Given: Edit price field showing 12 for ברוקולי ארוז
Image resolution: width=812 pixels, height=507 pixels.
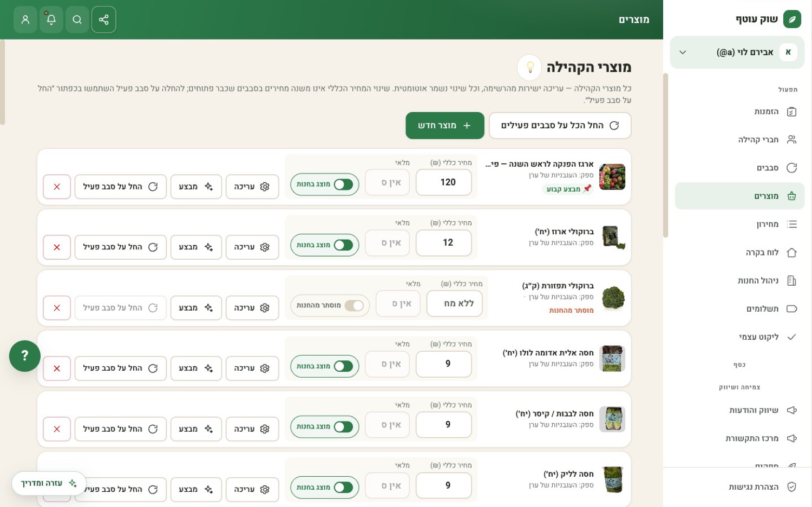Looking at the screenshot, I should (x=444, y=243).
